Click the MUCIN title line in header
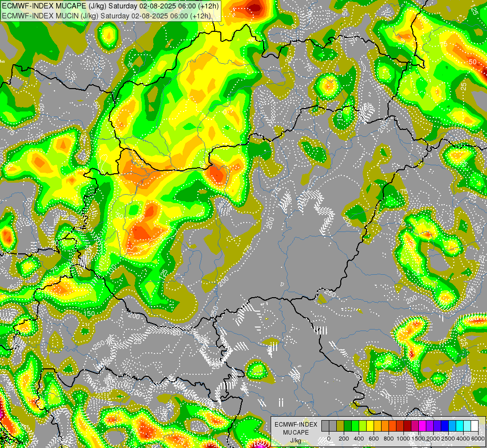This screenshot has height=448, width=487. 106,16
